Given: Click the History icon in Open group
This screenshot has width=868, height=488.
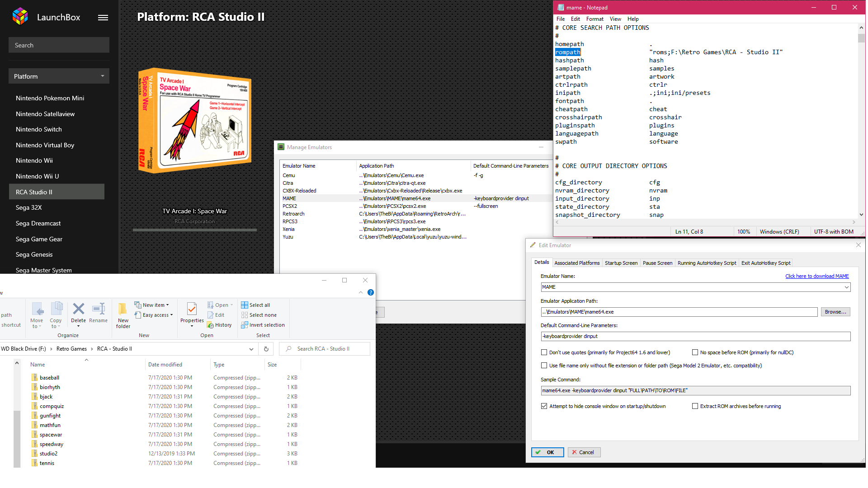Looking at the screenshot, I should [x=211, y=325].
